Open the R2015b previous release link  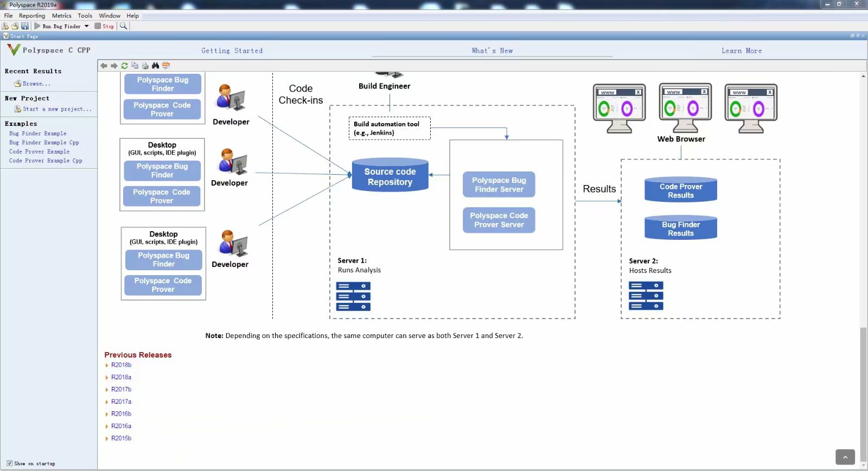pyautogui.click(x=121, y=438)
